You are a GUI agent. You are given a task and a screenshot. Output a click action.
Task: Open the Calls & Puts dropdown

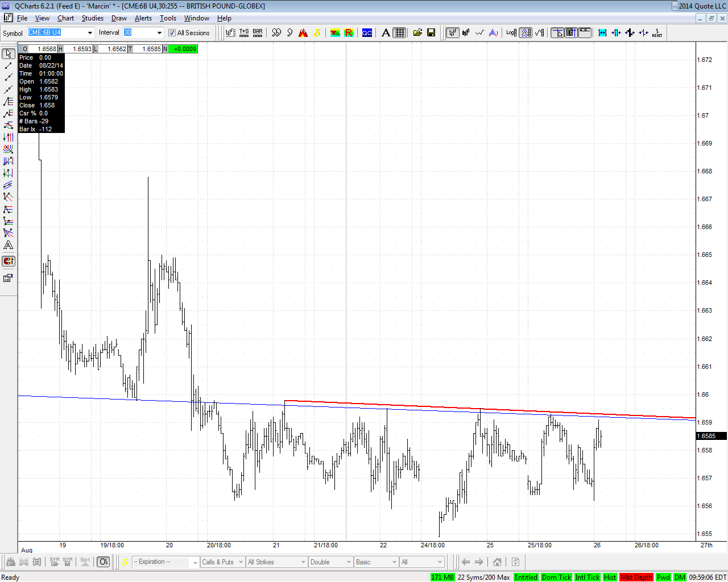coord(223,562)
